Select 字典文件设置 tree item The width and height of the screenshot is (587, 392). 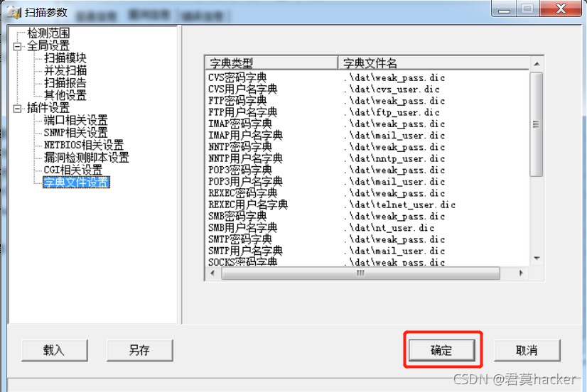click(x=76, y=183)
